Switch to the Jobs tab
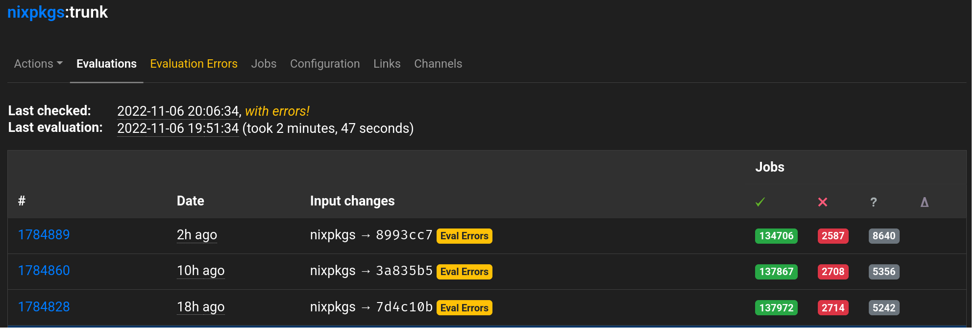Image resolution: width=980 pixels, height=330 pixels. [264, 64]
